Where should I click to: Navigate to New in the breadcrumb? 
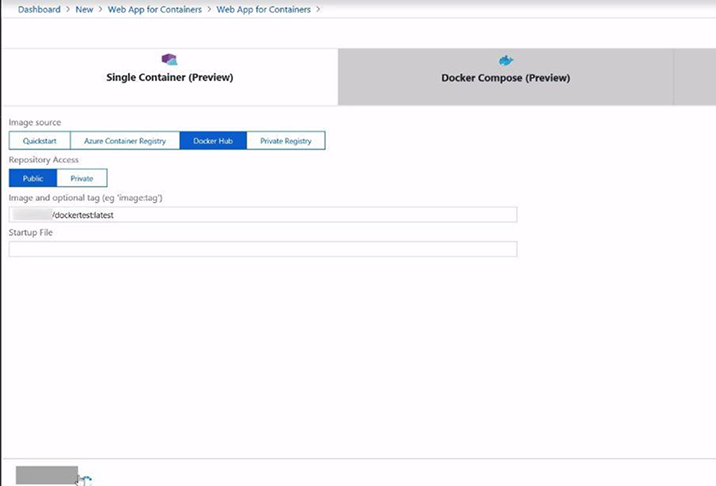[84, 9]
